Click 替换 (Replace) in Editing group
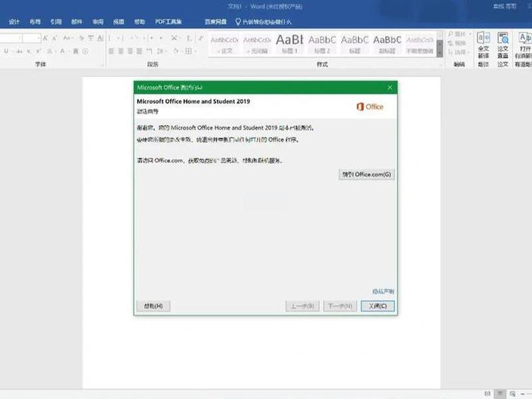The width and height of the screenshot is (532, 399). [457, 43]
